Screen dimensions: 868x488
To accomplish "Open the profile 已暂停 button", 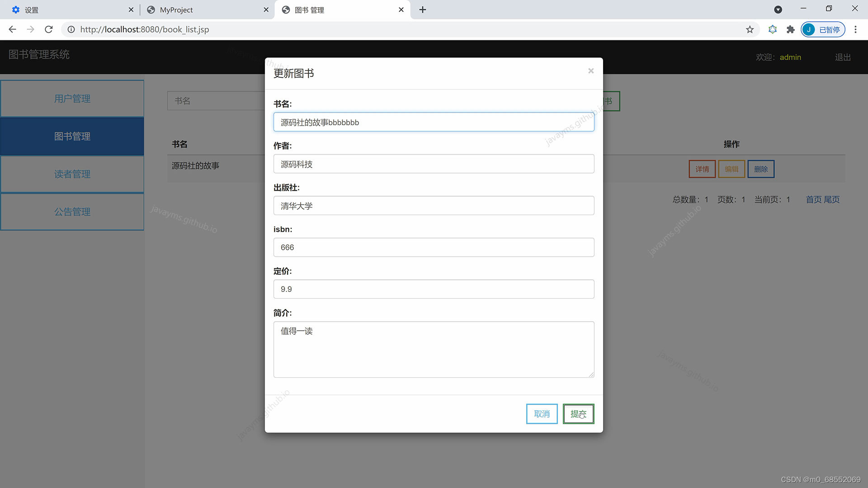I will click(823, 29).
